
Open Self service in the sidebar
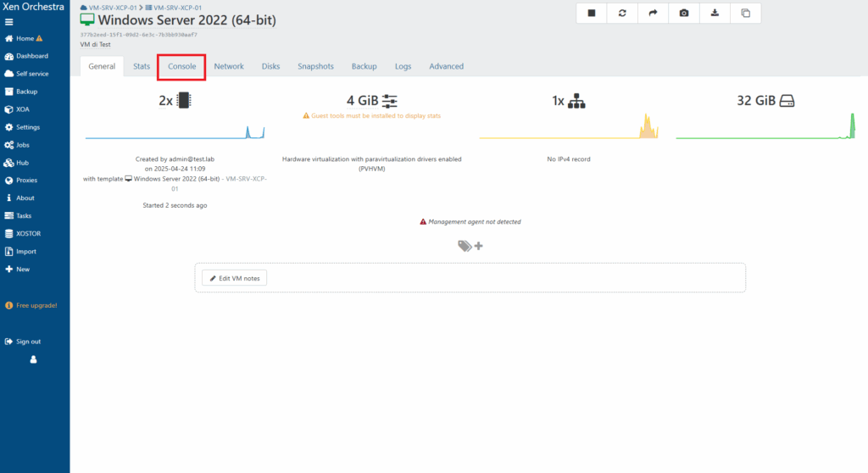(x=26, y=74)
